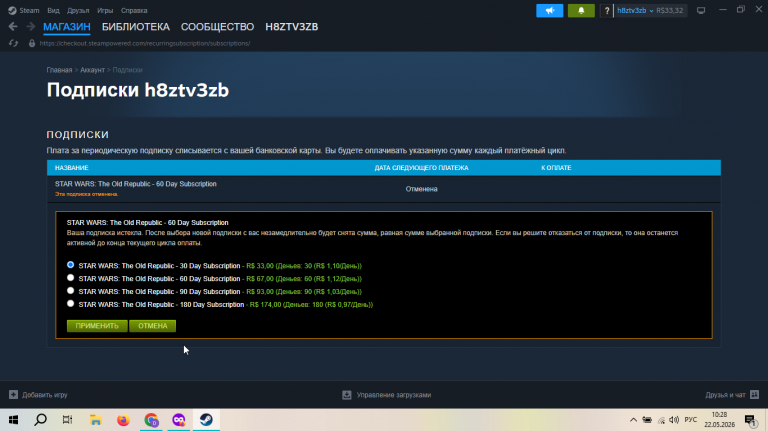Click the battery icon in the tray
Image resolution: width=768 pixels, height=431 pixels.
pos(647,420)
